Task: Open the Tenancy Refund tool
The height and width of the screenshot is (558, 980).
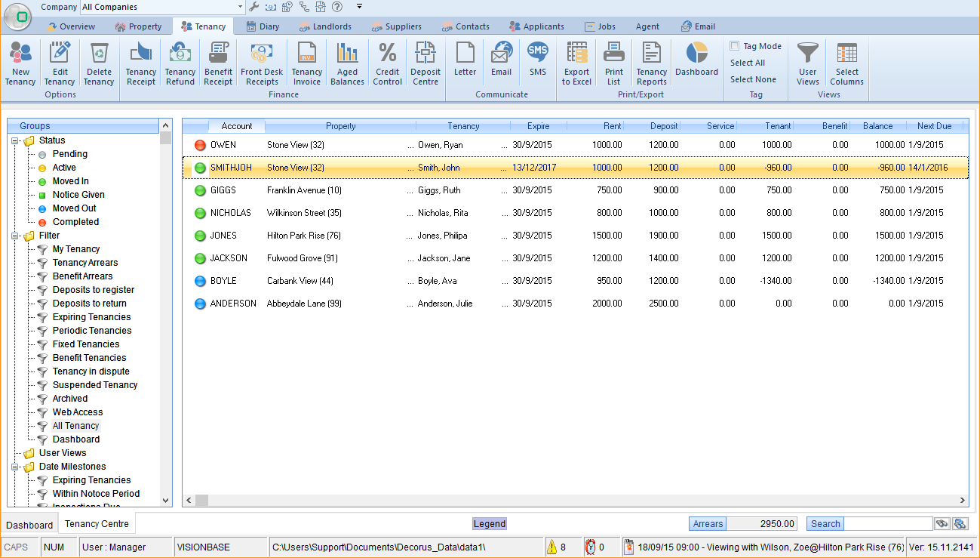Action: 180,63
